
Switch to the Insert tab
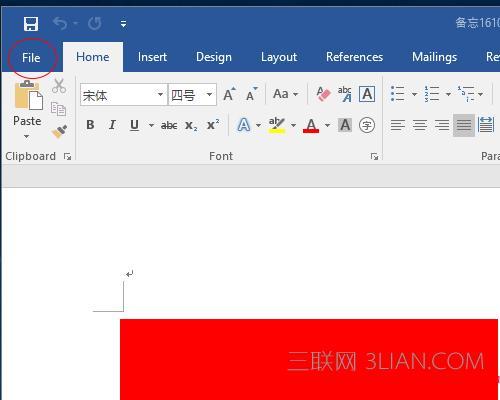point(152,57)
